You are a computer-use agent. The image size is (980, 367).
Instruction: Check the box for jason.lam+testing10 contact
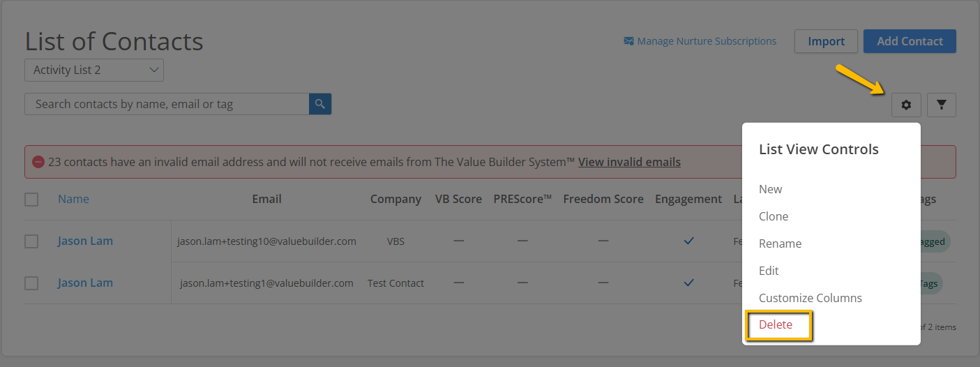tap(31, 241)
